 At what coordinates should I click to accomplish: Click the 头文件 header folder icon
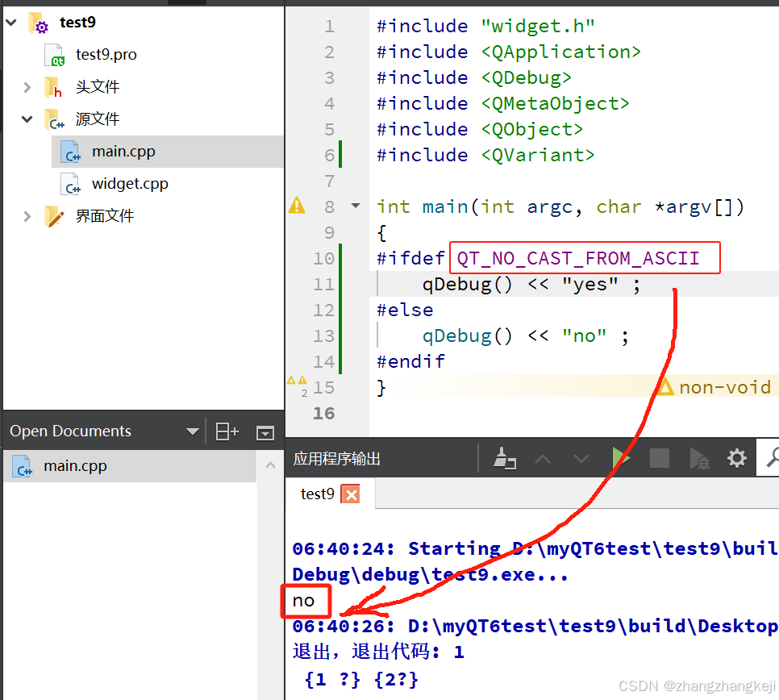[54, 87]
